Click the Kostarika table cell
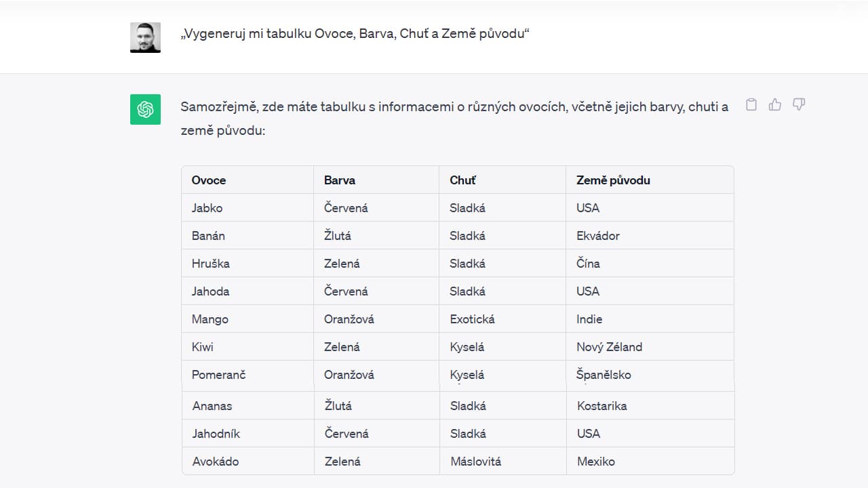The image size is (868, 488). coord(601,406)
